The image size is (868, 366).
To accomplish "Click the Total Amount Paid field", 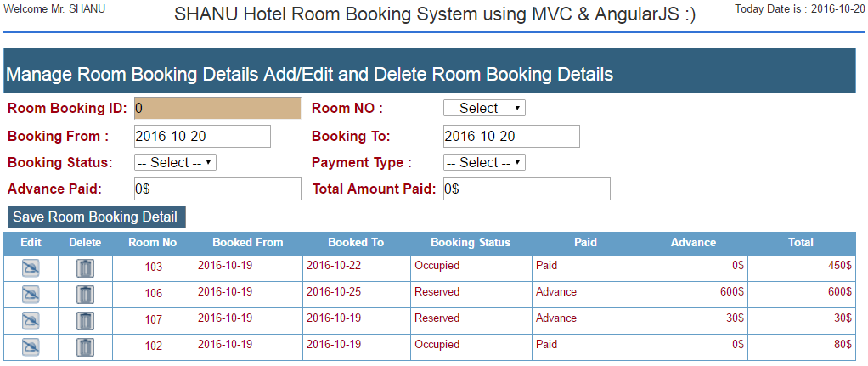I will (527, 189).
